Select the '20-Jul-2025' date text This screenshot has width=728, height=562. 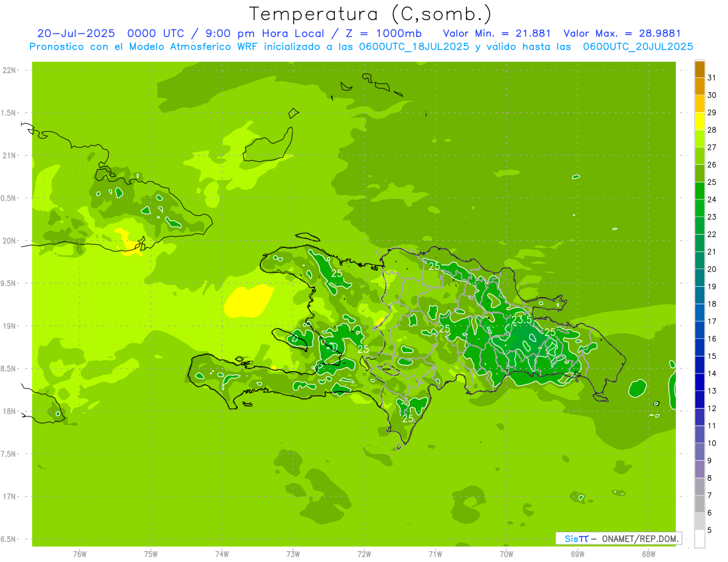pyautogui.click(x=76, y=33)
